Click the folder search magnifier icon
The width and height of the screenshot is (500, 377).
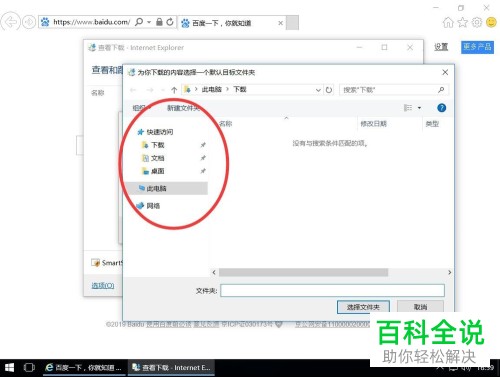441,90
